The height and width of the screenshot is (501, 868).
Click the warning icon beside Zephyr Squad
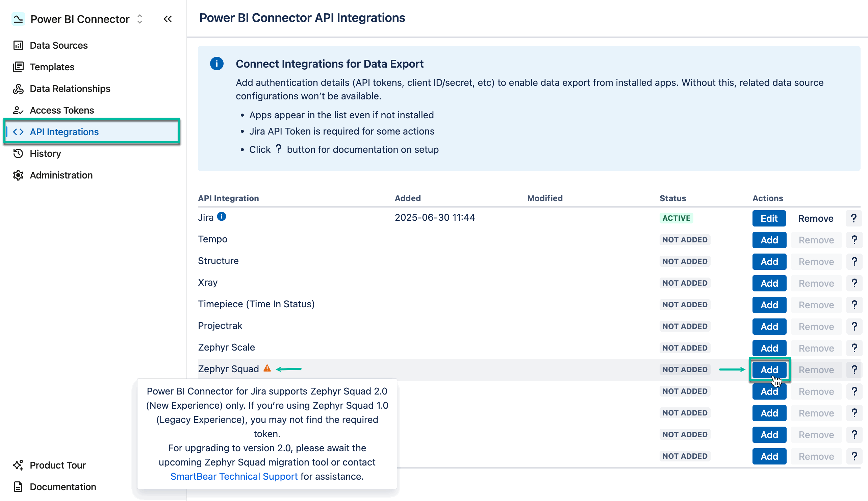tap(268, 368)
